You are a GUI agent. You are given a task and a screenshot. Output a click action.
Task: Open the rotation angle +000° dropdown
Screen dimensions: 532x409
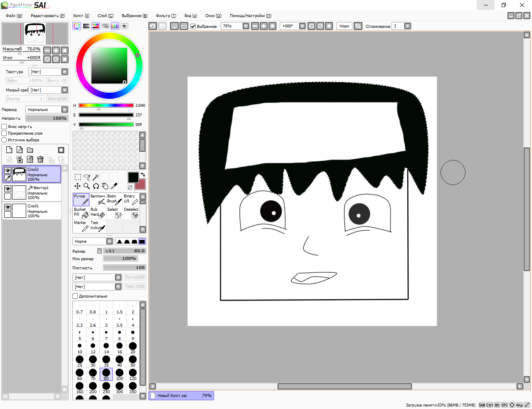(293, 26)
